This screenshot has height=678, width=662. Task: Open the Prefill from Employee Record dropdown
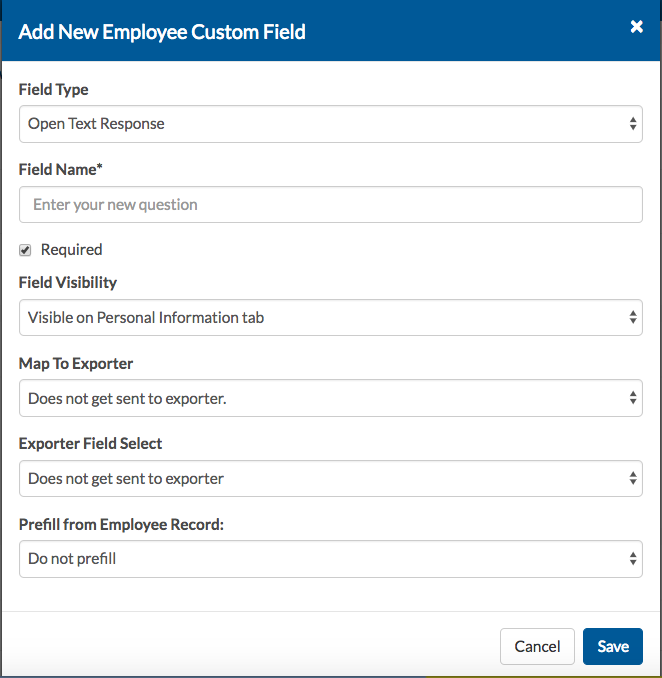click(331, 559)
